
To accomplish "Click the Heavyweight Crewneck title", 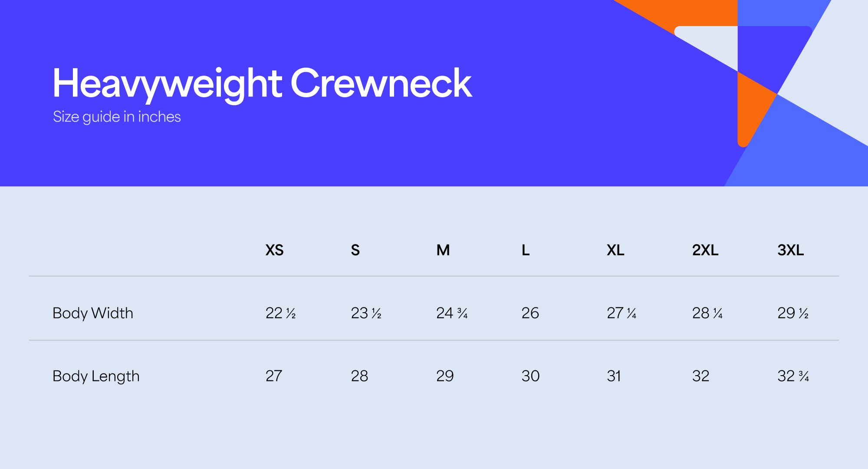I will pyautogui.click(x=262, y=83).
